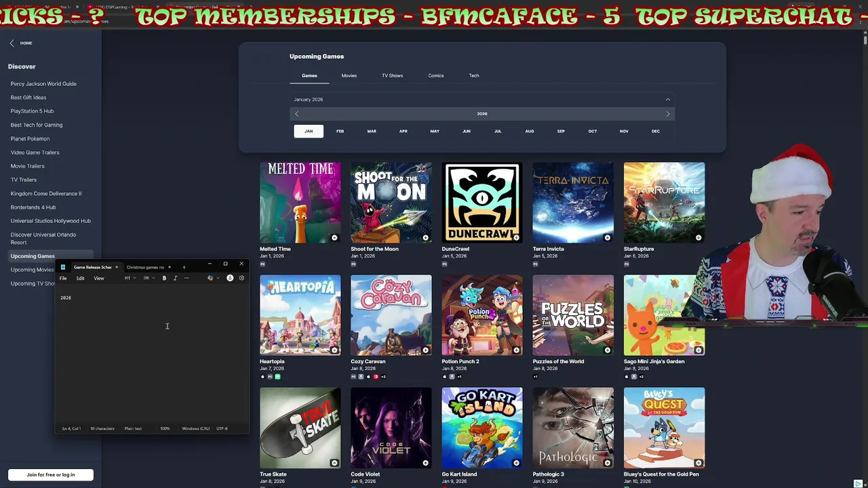Open Kingdom Come Deliverance II link
This screenshot has height=488, width=868.
(x=46, y=193)
